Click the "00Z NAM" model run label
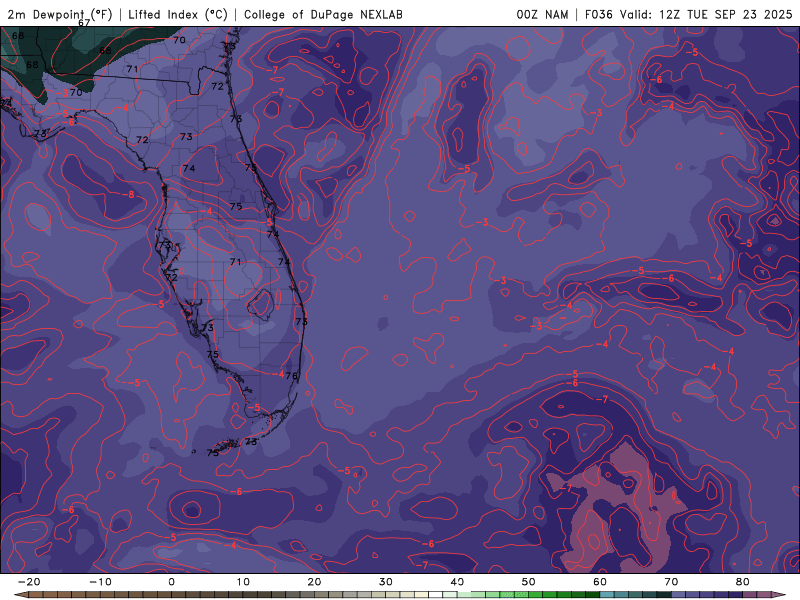 pos(542,14)
